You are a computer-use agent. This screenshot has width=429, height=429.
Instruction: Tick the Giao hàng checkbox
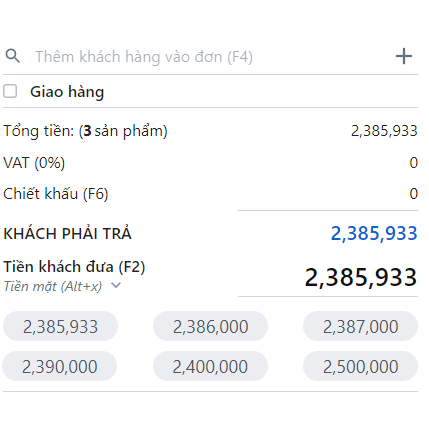[10, 91]
